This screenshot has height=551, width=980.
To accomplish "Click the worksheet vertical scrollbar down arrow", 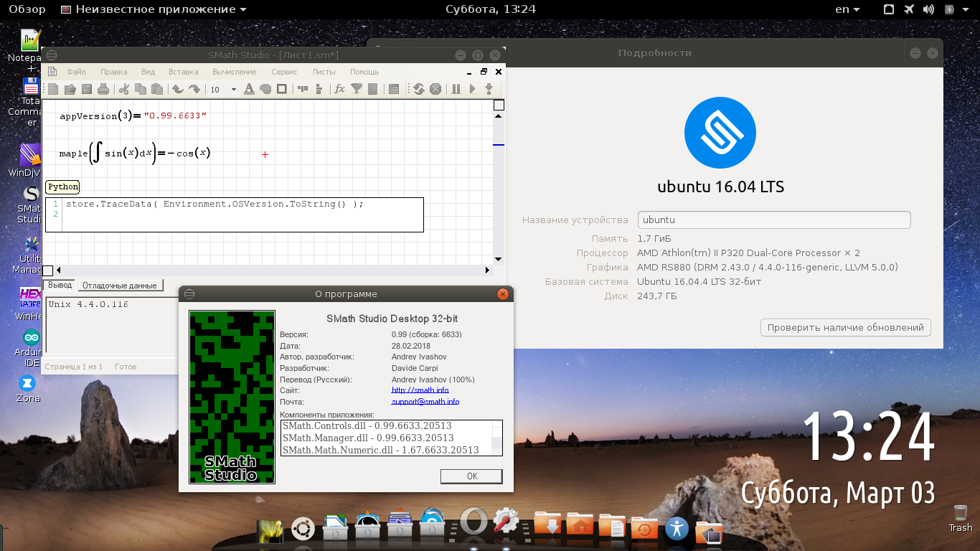I will pos(499,259).
